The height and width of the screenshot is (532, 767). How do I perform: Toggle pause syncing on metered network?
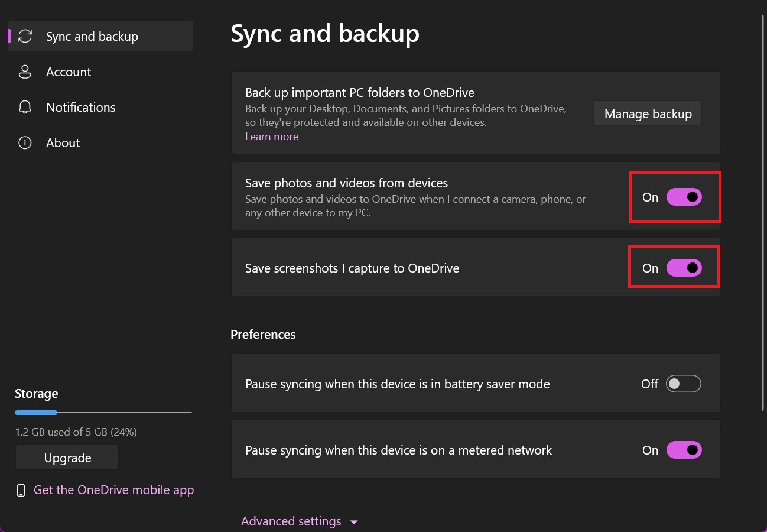coord(684,450)
